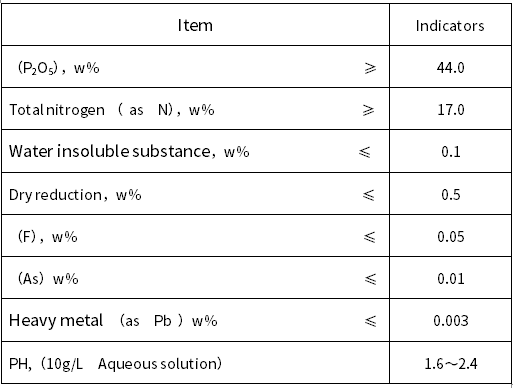Click the ≥ symbol in P2O5 row
This screenshot has width=513, height=388.
[x=370, y=68]
